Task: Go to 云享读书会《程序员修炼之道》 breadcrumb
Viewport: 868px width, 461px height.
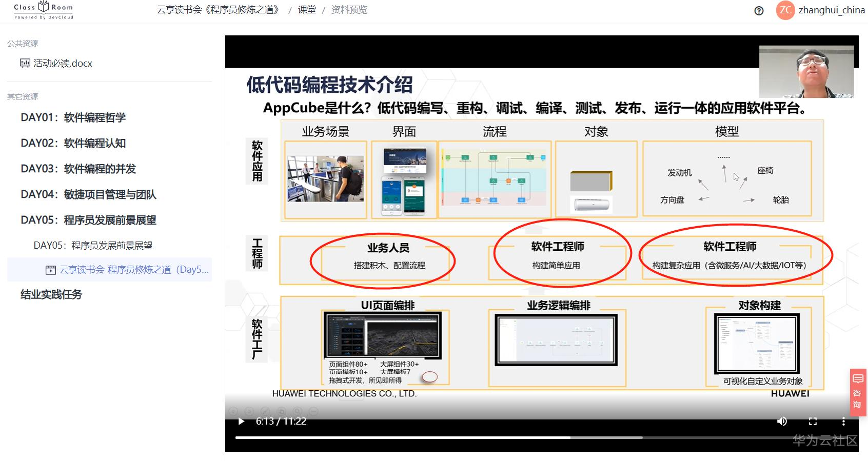Action: 219,10
